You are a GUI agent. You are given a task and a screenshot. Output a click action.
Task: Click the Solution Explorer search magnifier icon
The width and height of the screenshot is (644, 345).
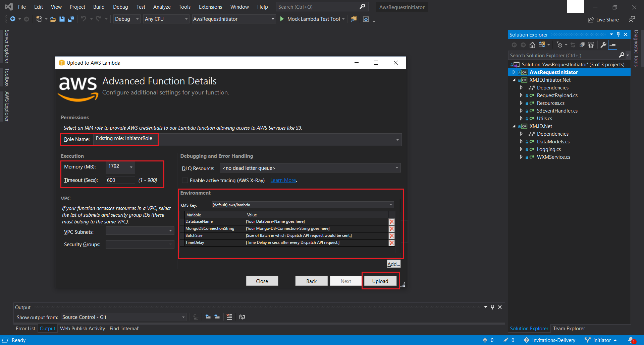622,55
